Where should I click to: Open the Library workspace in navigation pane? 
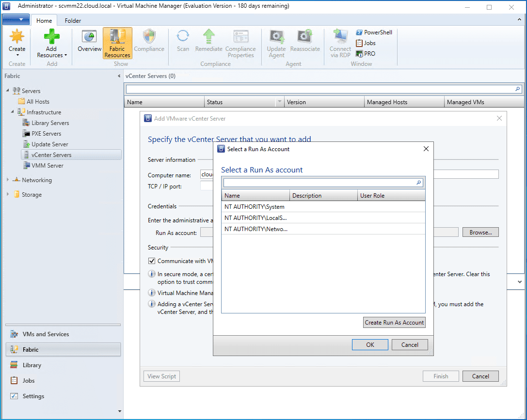(32, 365)
